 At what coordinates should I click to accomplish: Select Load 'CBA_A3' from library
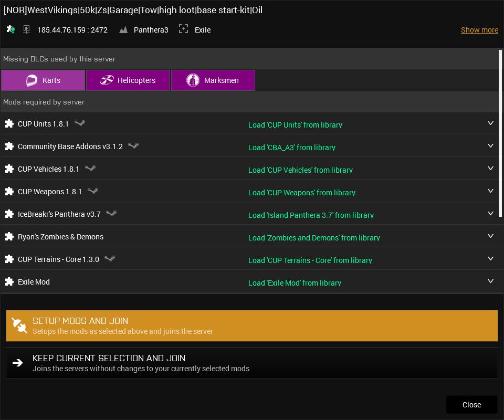coord(291,147)
